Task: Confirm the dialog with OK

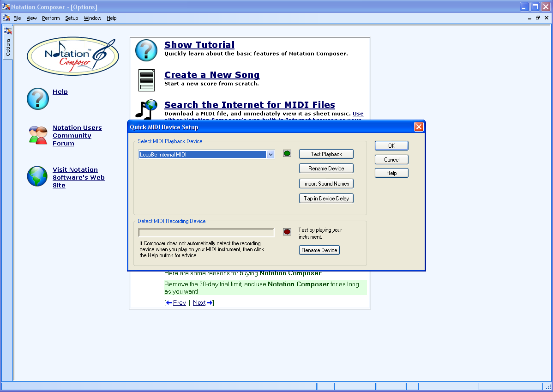Action: click(391, 146)
